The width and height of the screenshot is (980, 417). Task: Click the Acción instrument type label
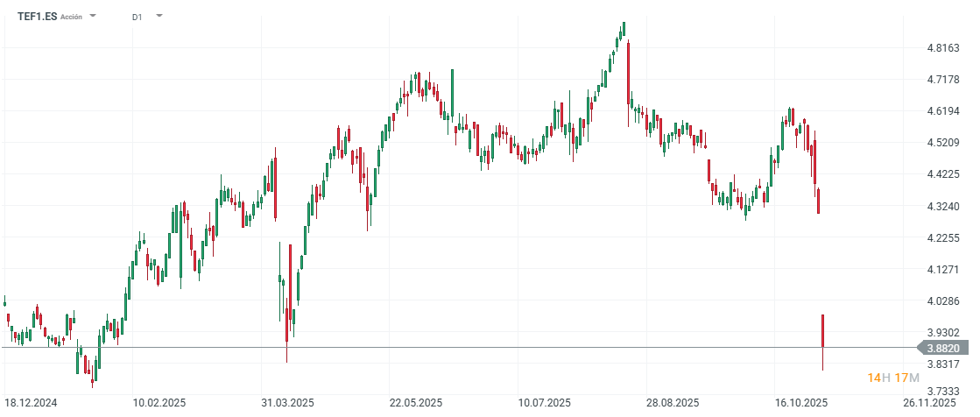(71, 17)
